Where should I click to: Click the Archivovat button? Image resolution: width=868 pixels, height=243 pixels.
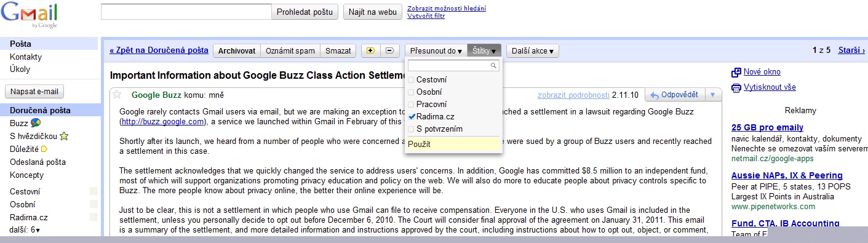click(237, 51)
